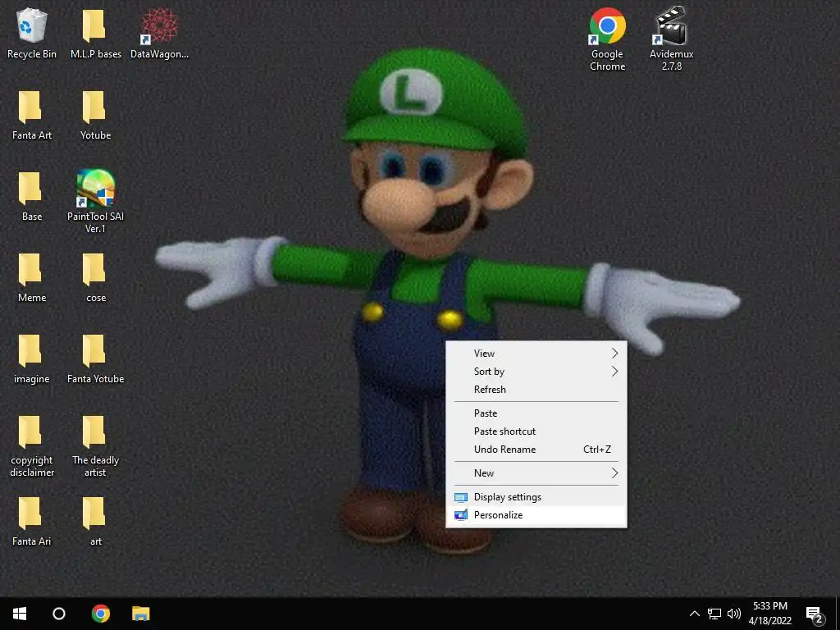This screenshot has height=630, width=840.
Task: Select The deadly artist folder
Action: [95, 445]
